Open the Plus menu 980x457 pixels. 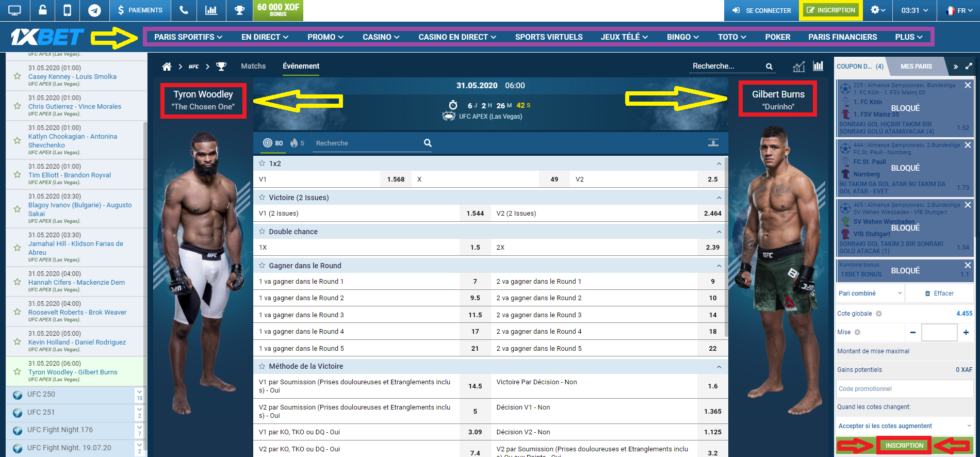[909, 37]
